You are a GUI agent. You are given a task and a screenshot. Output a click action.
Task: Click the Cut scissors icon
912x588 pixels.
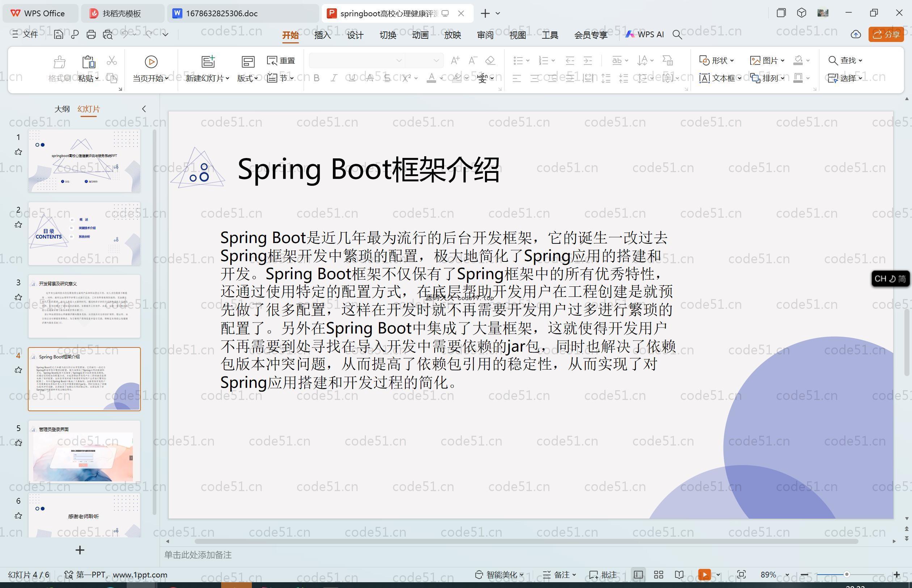[111, 60]
